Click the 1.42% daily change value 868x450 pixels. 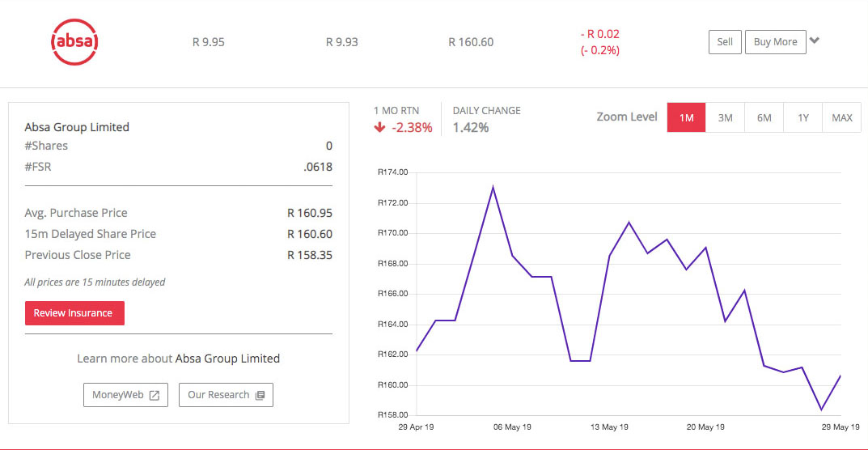pyautogui.click(x=470, y=127)
